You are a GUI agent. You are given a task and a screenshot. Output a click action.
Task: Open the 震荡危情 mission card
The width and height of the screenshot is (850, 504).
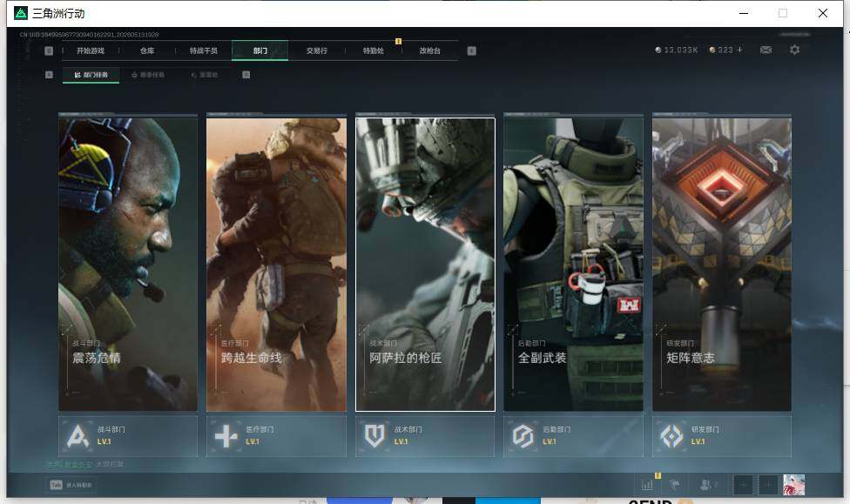pos(128,264)
